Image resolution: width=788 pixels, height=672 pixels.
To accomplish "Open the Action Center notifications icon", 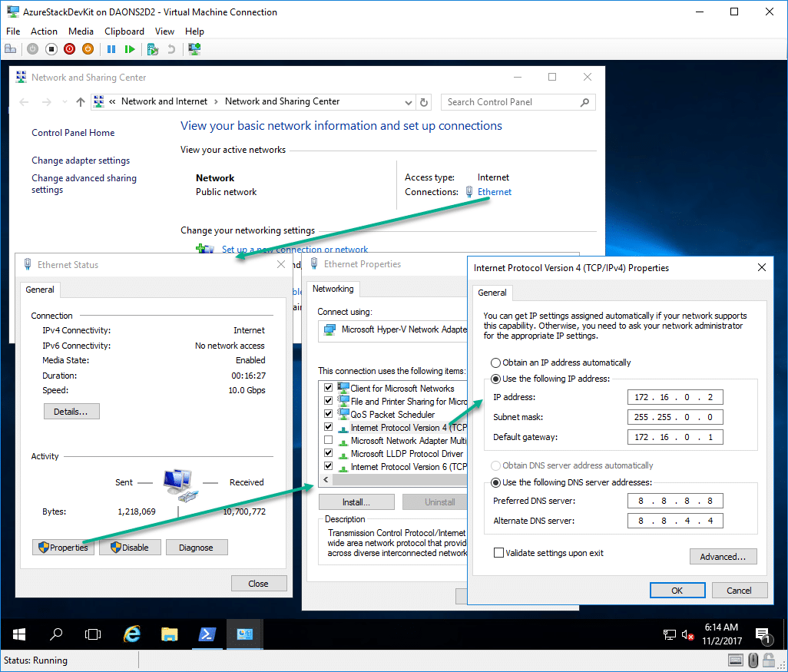I will 763,636.
